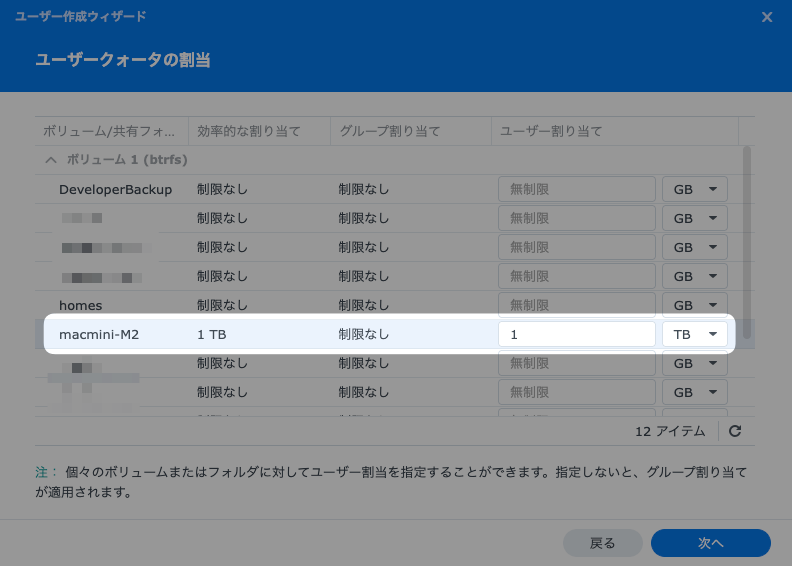Click the quota list vertical scrollbar
792x566 pixels.
(x=746, y=230)
